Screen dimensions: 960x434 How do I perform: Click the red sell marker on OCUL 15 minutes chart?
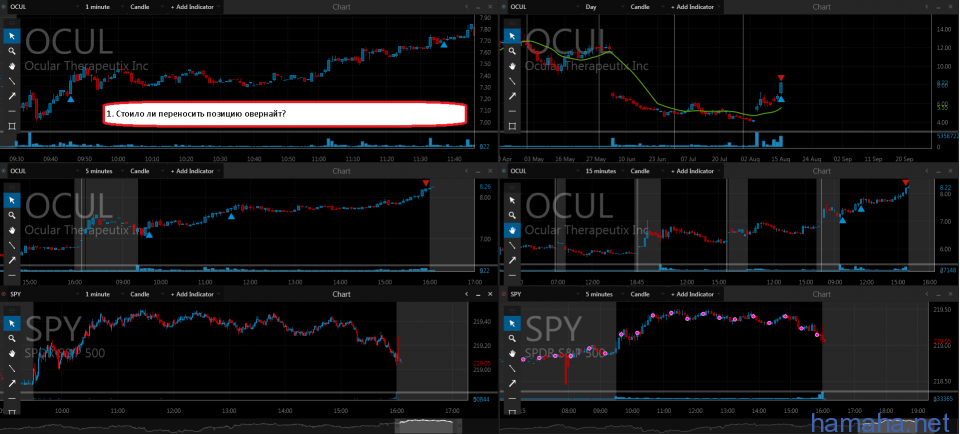point(906,182)
